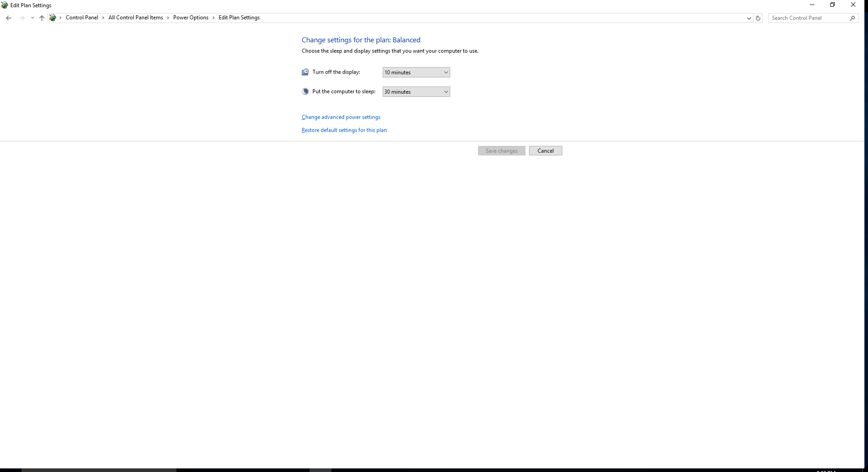The height and width of the screenshot is (472, 868).
Task: Open Change advanced power settings link
Action: [341, 117]
